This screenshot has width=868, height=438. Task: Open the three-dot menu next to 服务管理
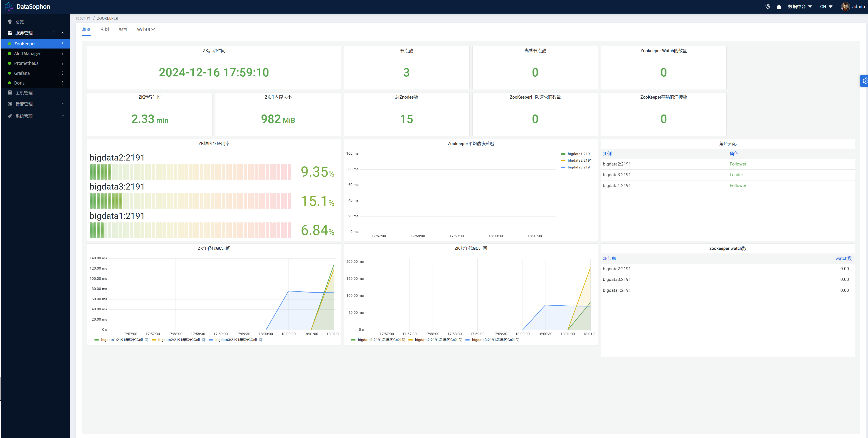coord(54,33)
